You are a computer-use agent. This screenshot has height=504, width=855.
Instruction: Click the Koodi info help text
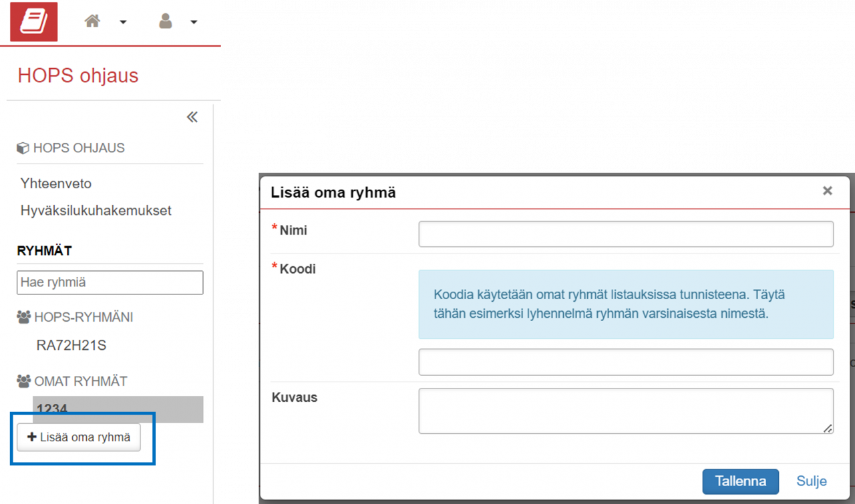(626, 304)
